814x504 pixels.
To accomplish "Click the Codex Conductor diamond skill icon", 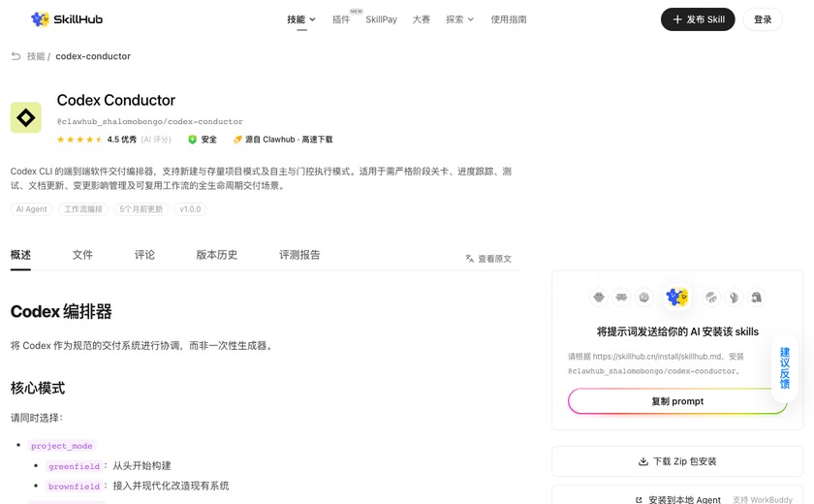I will pos(26,117).
